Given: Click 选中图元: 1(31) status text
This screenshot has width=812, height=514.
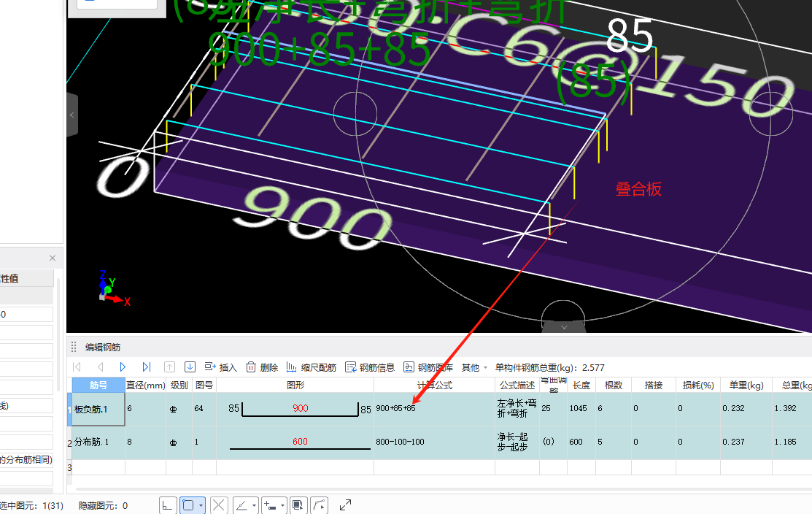Looking at the screenshot, I should [31, 505].
